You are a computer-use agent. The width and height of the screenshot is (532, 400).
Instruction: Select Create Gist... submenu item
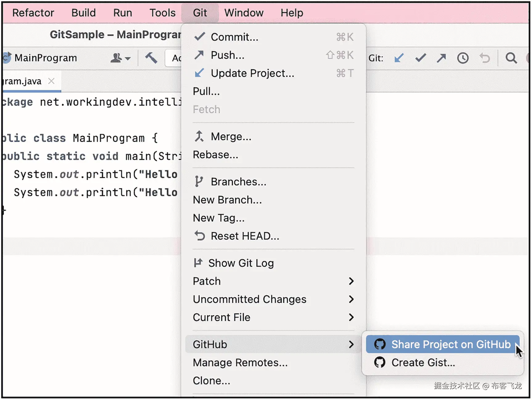pyautogui.click(x=443, y=362)
